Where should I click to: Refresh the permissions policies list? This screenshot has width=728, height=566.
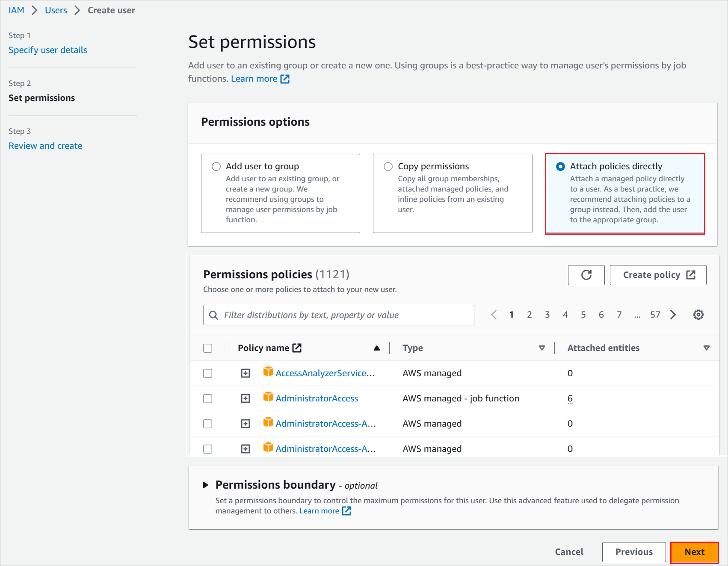coord(586,275)
